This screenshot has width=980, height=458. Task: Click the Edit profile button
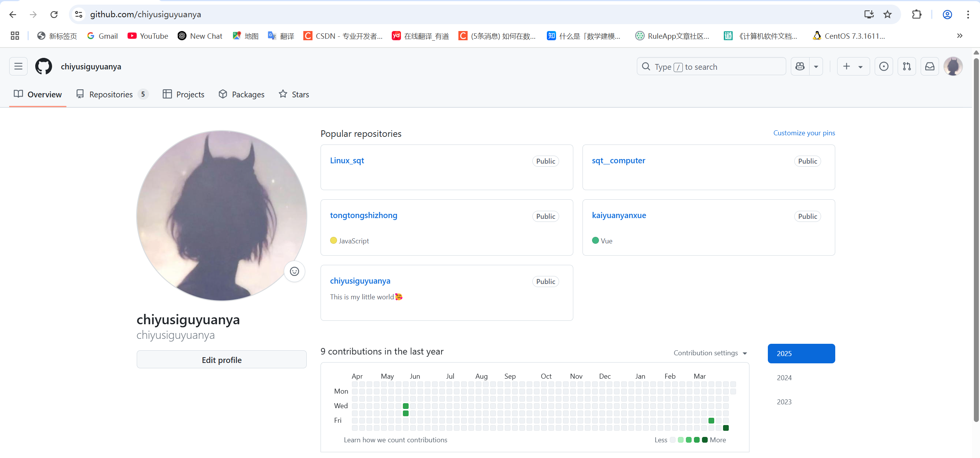point(221,360)
